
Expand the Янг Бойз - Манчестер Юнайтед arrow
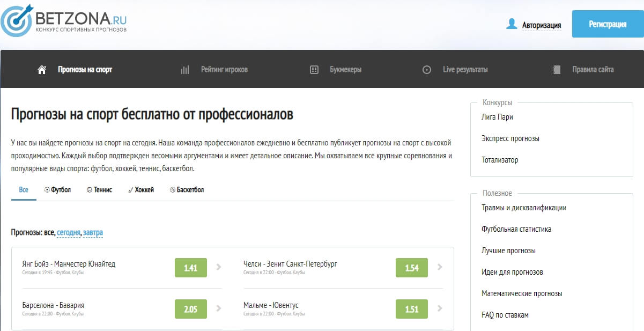(x=218, y=267)
